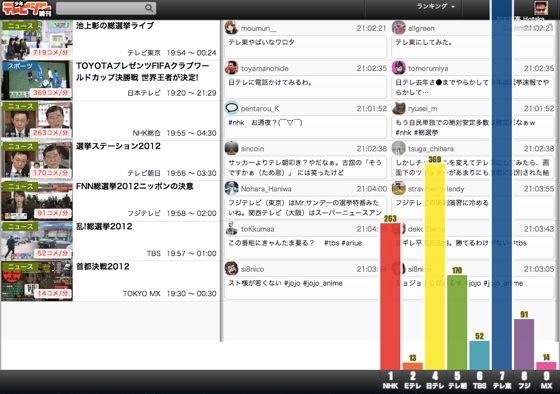Open 池上彰の総選挙ライブ program thumbnail
Image resolution: width=560 pixels, height=394 pixels.
tap(37, 40)
